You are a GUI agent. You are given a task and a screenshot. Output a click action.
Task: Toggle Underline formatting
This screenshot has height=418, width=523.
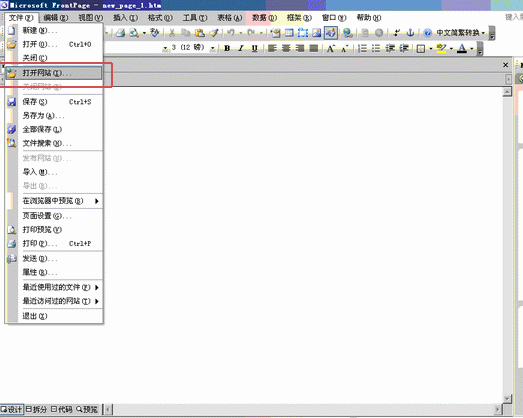[x=254, y=48]
